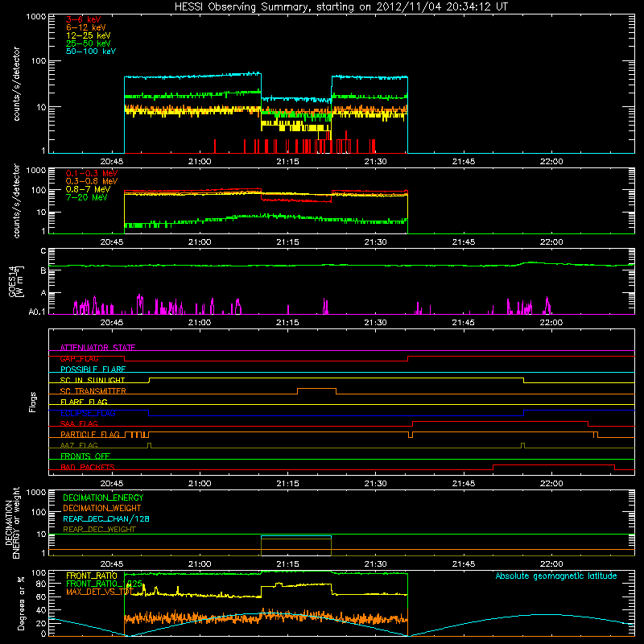The height and width of the screenshot is (644, 644).
Task: Click the 0.8-7 MeV legend entry
Action: (89, 189)
